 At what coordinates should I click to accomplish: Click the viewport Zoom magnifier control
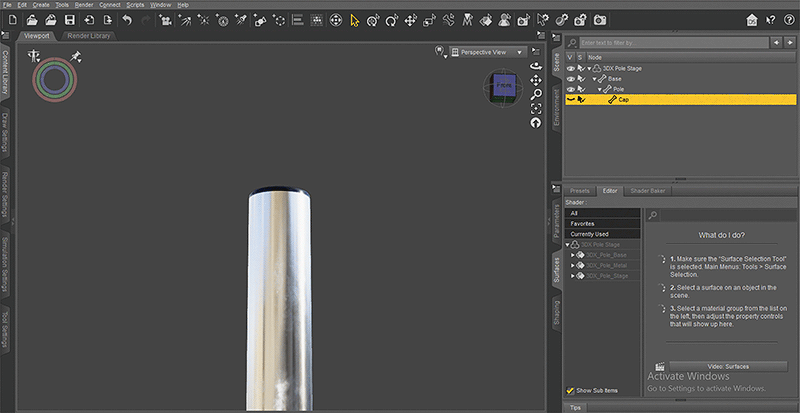click(x=536, y=94)
